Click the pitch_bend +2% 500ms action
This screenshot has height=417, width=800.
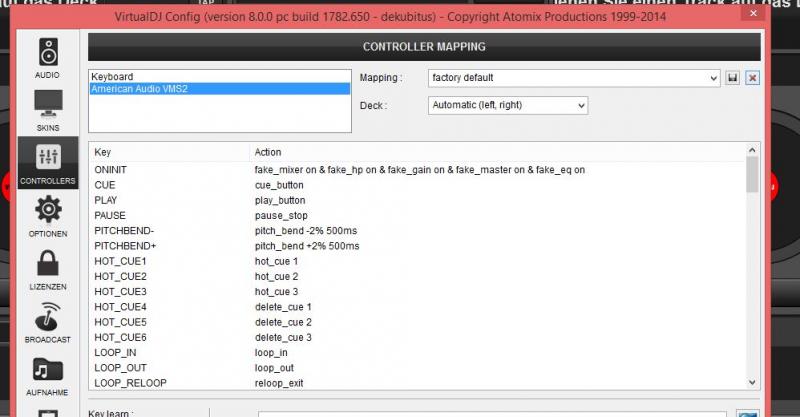click(x=307, y=246)
